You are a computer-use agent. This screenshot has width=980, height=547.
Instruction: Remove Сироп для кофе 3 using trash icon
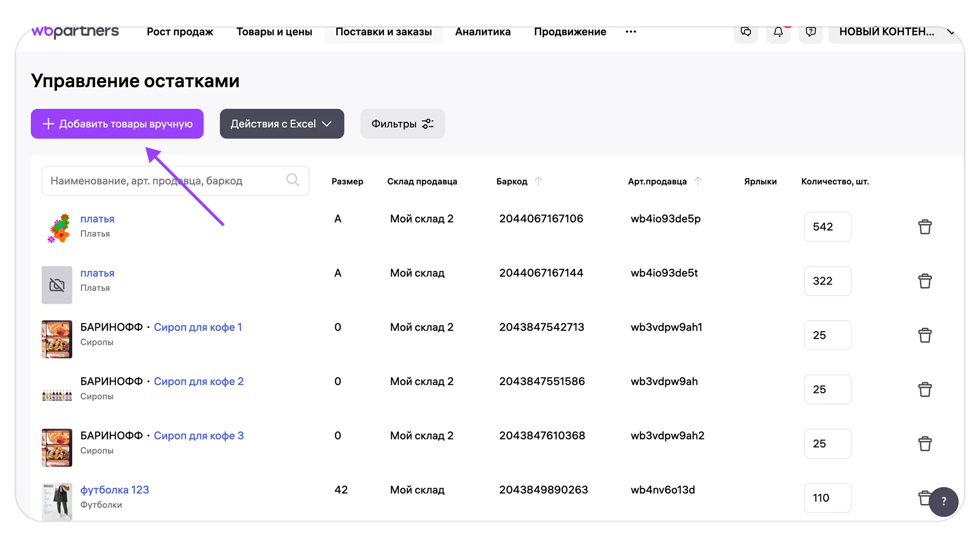tap(925, 444)
